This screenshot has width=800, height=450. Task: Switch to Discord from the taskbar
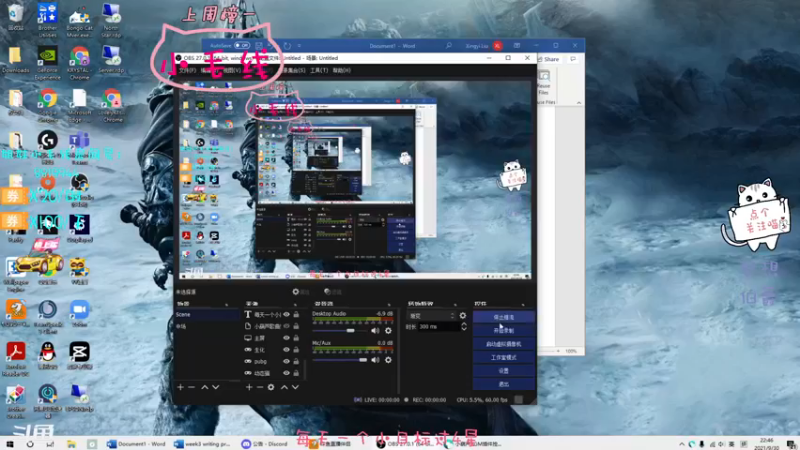[x=265, y=444]
